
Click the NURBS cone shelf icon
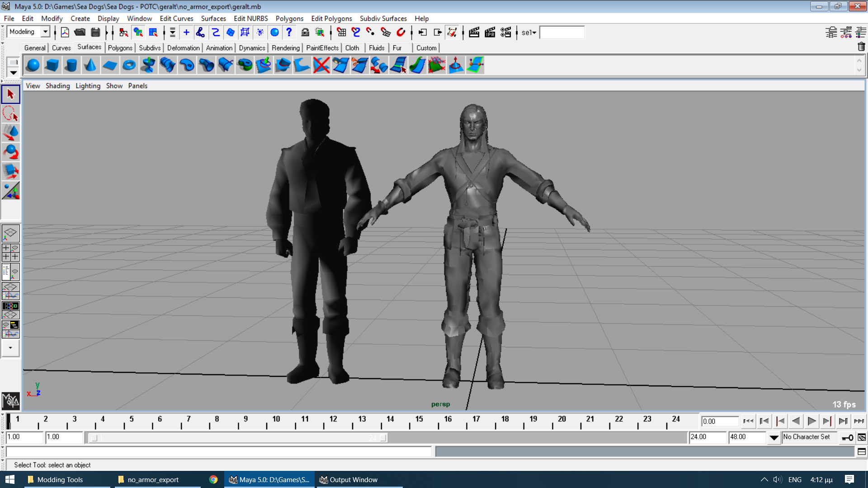(90, 66)
